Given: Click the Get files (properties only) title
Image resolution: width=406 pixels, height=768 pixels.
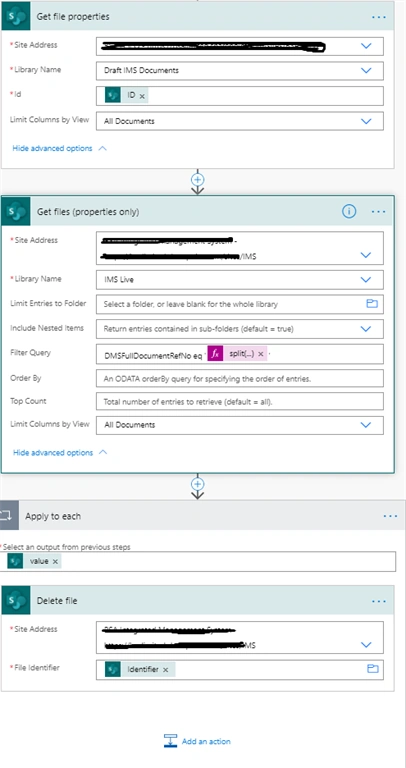Looking at the screenshot, I should click(88, 212).
